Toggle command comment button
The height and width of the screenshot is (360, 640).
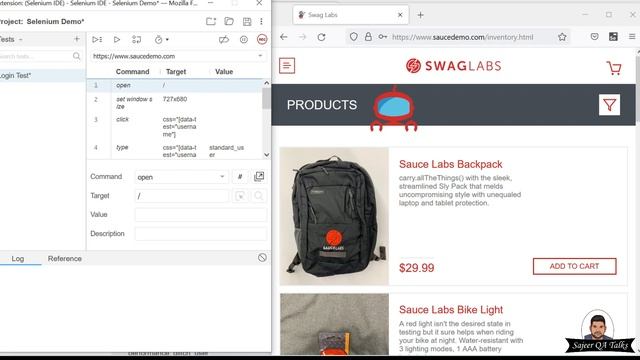240,177
